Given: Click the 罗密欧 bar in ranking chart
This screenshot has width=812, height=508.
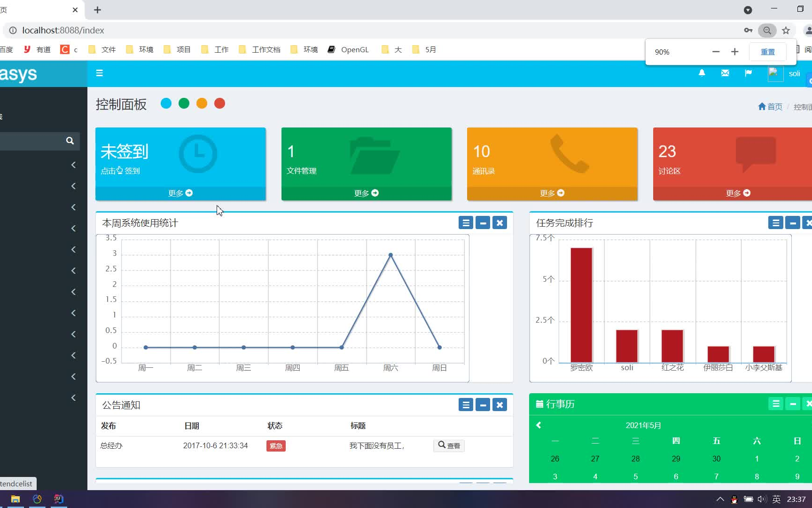Looking at the screenshot, I should [581, 305].
